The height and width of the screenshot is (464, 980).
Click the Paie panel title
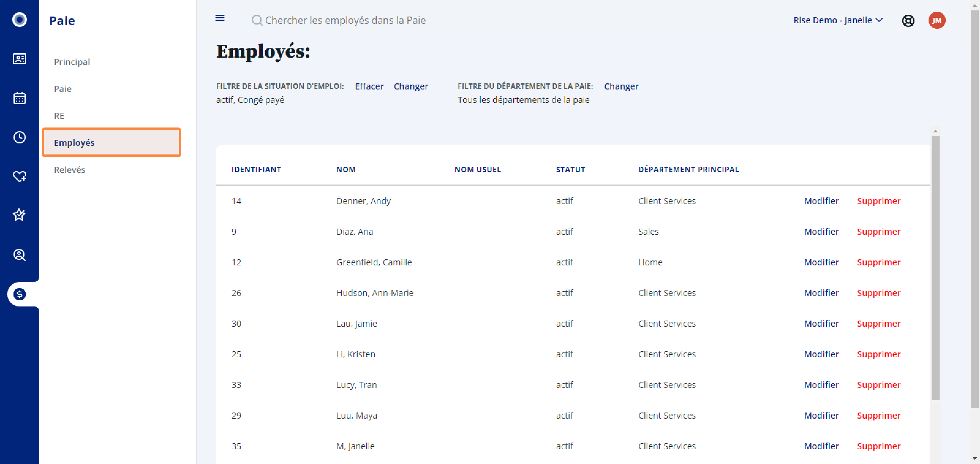(62, 21)
